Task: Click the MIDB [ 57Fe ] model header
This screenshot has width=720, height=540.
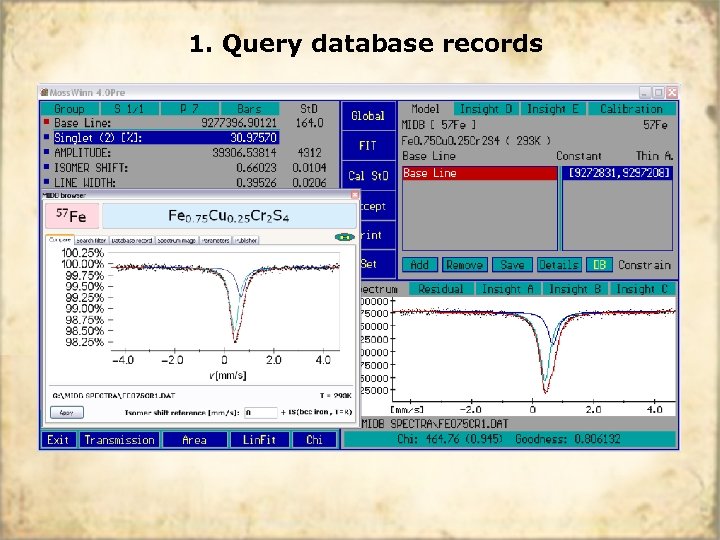Action: click(439, 124)
